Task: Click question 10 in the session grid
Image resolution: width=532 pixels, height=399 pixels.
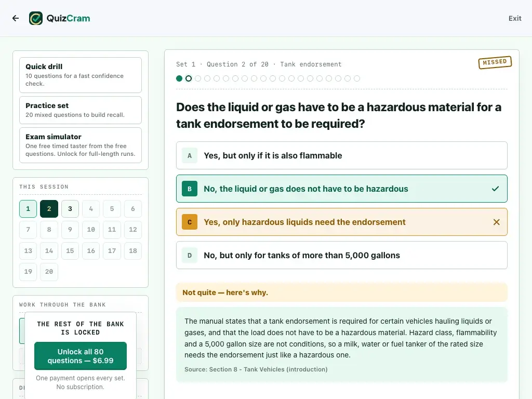Action: pyautogui.click(x=91, y=230)
